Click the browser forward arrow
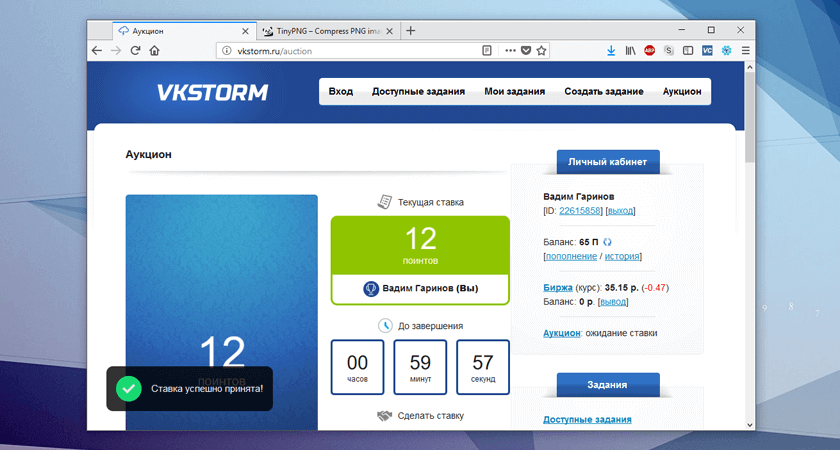 pos(116,50)
